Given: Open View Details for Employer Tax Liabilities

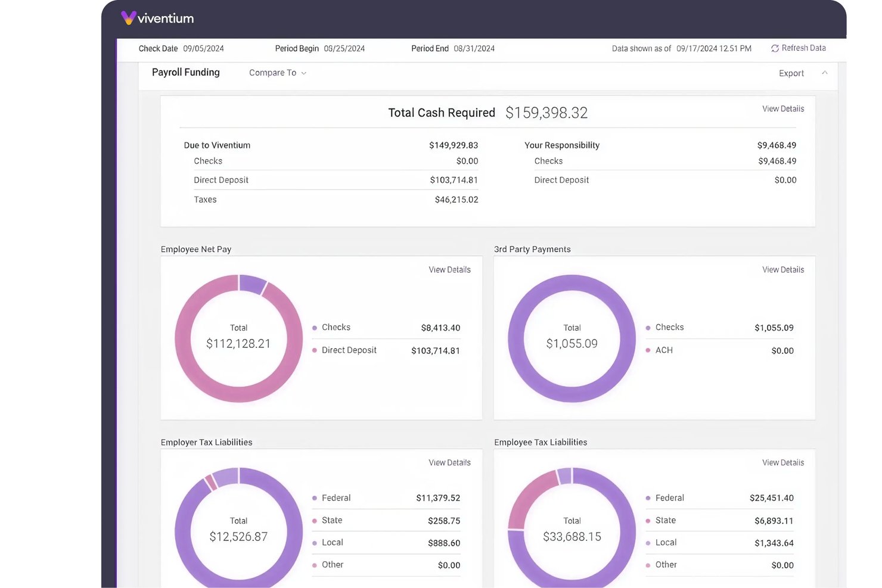Looking at the screenshot, I should (x=449, y=463).
